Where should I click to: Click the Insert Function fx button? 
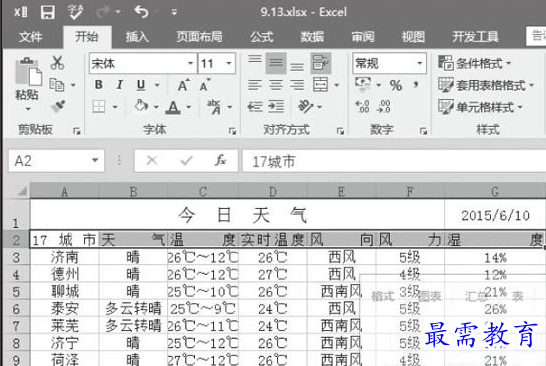coord(220,161)
